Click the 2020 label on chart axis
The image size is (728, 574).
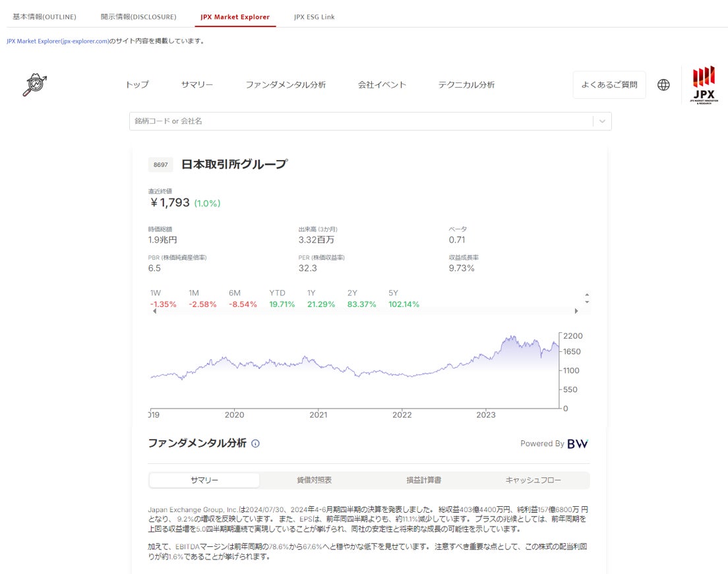235,415
